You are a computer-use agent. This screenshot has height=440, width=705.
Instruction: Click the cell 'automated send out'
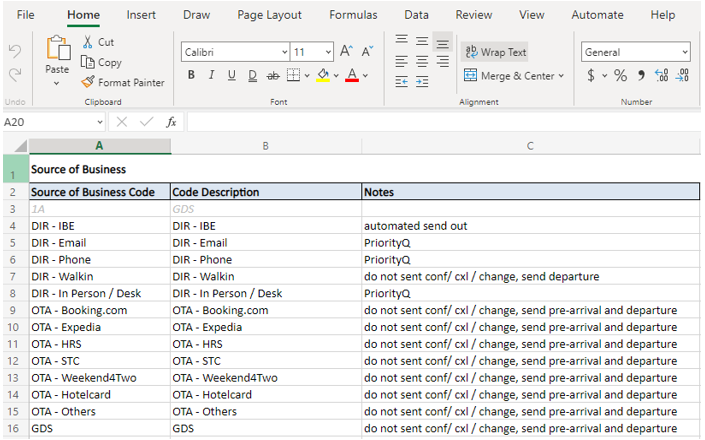pos(531,226)
